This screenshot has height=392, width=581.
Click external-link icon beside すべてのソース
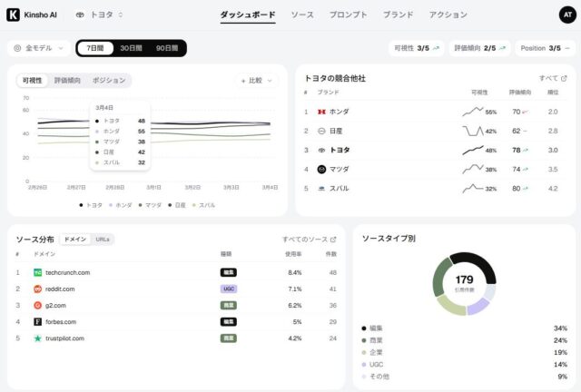(x=333, y=240)
